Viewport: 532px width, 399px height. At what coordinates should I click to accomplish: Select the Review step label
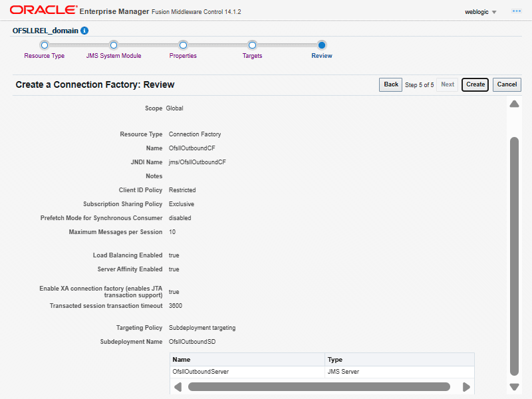pyautogui.click(x=322, y=56)
